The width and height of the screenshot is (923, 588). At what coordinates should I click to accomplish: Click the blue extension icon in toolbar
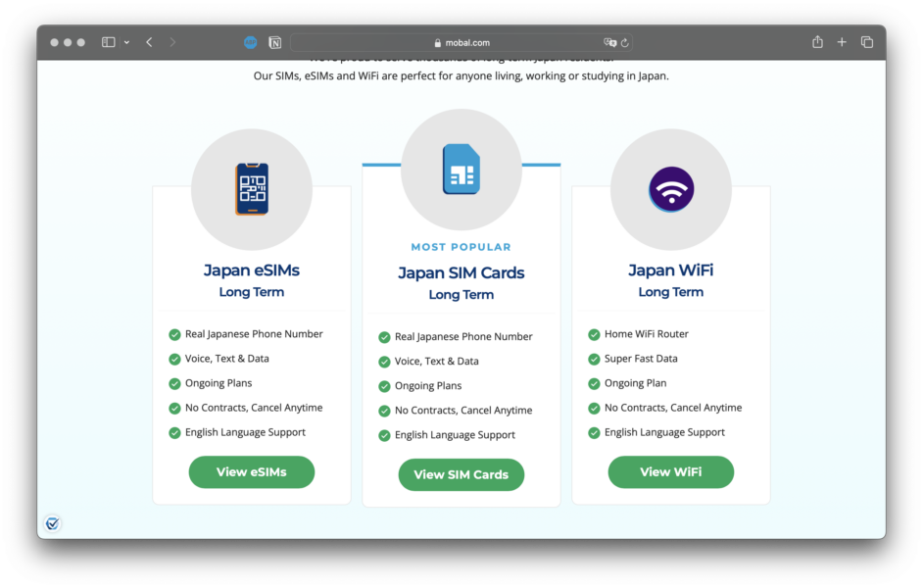(251, 42)
